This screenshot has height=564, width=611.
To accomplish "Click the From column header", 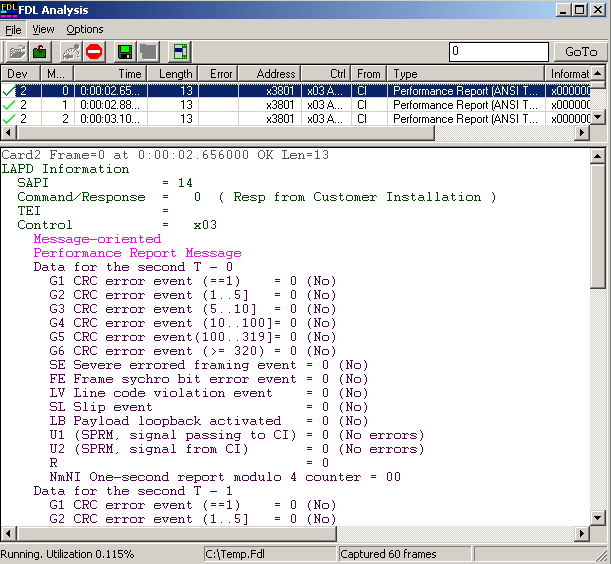I will [x=369, y=74].
